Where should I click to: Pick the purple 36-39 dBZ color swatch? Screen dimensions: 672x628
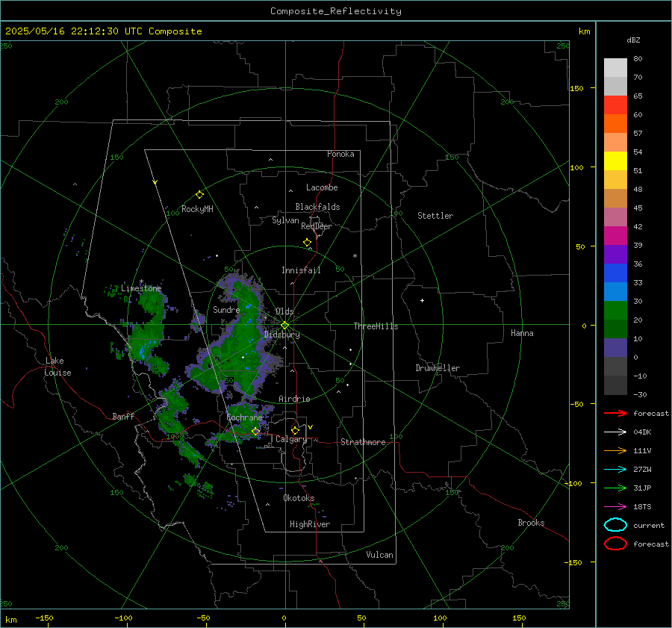[615, 255]
